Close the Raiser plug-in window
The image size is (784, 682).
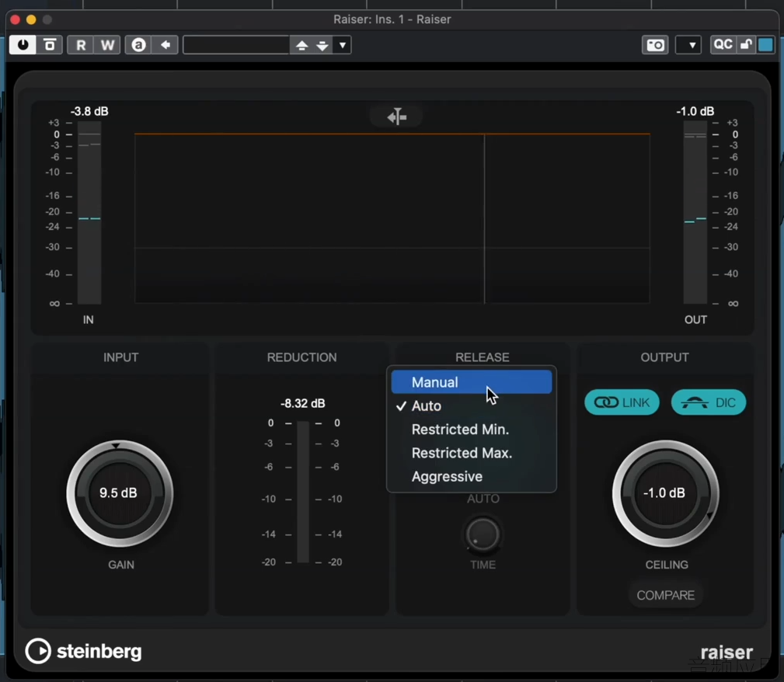click(15, 19)
